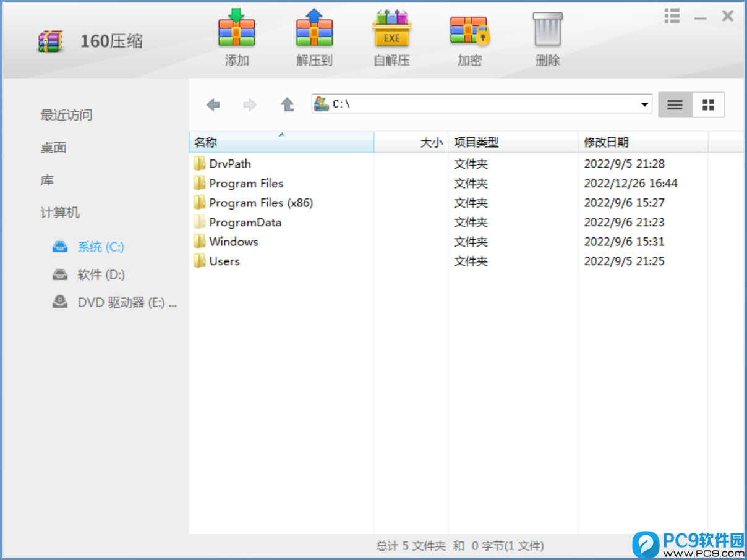747x560 pixels.
Task: Select the ProgramData folder
Action: pyautogui.click(x=245, y=223)
